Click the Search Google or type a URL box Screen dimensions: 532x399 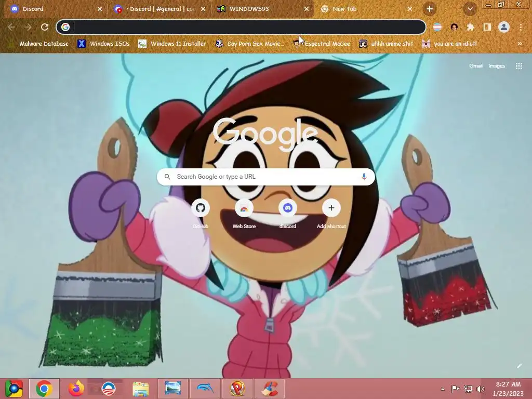(265, 177)
